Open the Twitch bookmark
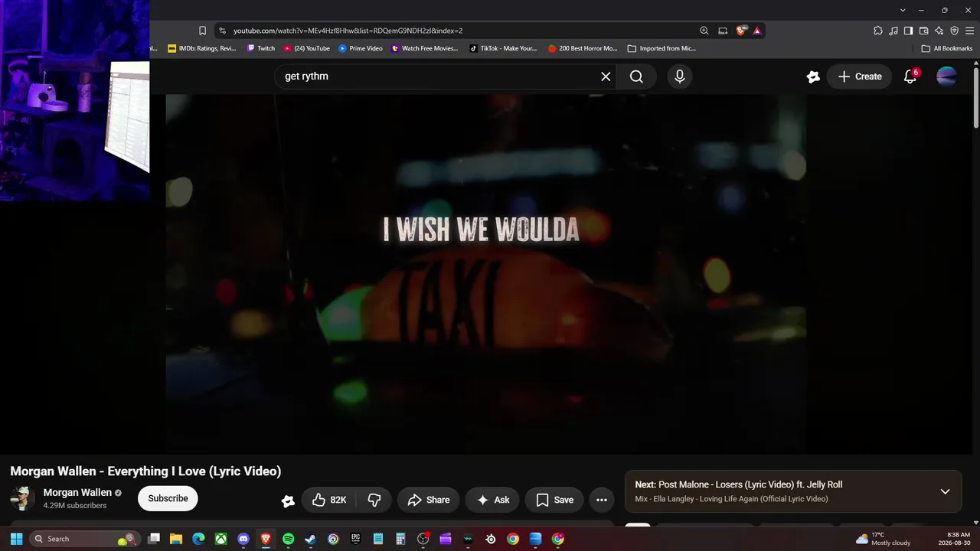The width and height of the screenshot is (980, 551). click(x=261, y=48)
